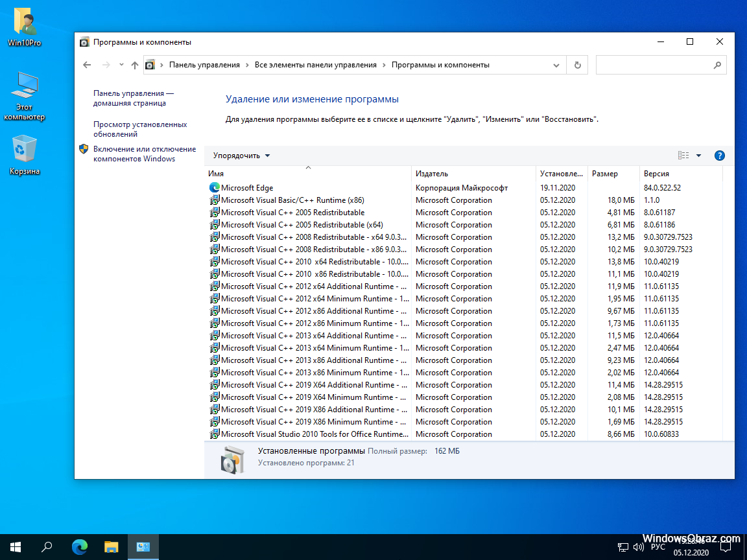
Task: Open the notification center icon
Action: tap(725, 547)
